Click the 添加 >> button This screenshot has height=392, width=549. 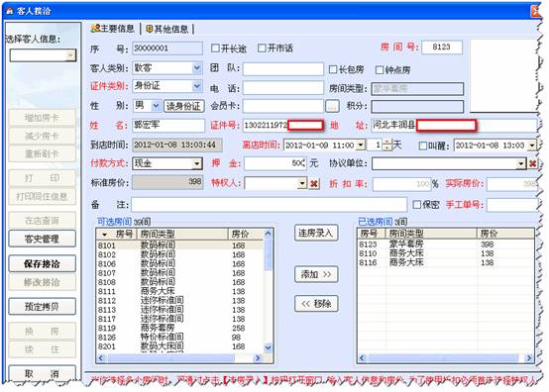(x=316, y=274)
